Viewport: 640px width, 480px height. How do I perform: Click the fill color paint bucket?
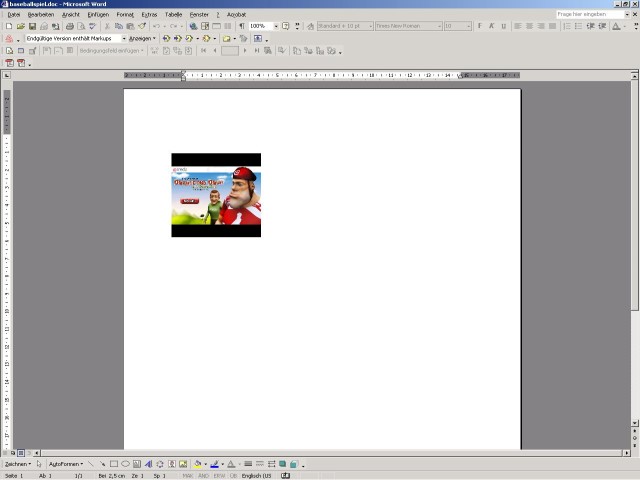198,464
